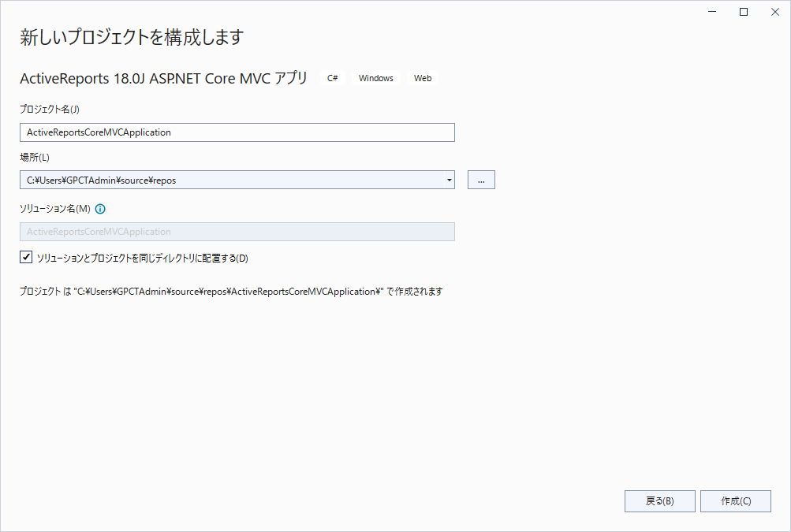Image resolution: width=791 pixels, height=532 pixels.
Task: Click the project creation path message text
Action: [x=231, y=292]
